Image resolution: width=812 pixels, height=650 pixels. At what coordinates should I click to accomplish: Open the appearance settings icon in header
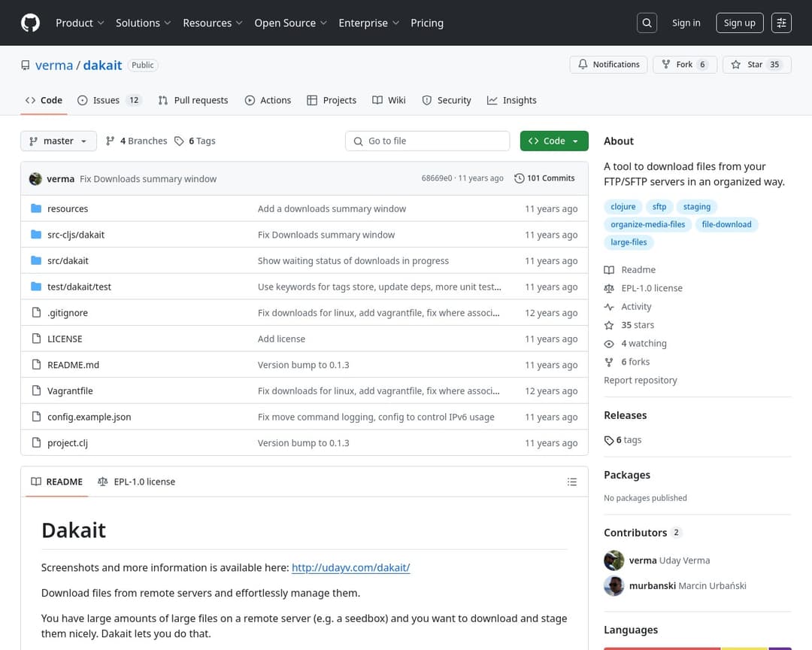(x=781, y=23)
